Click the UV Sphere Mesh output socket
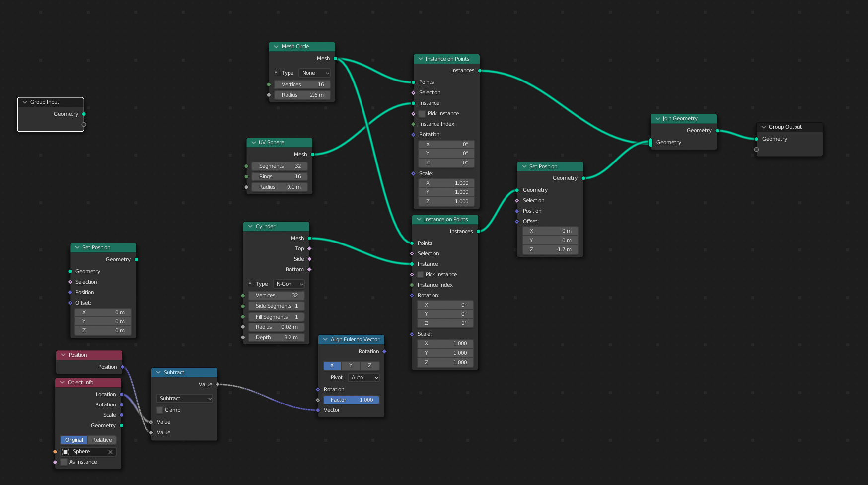The image size is (868, 485). 312,155
